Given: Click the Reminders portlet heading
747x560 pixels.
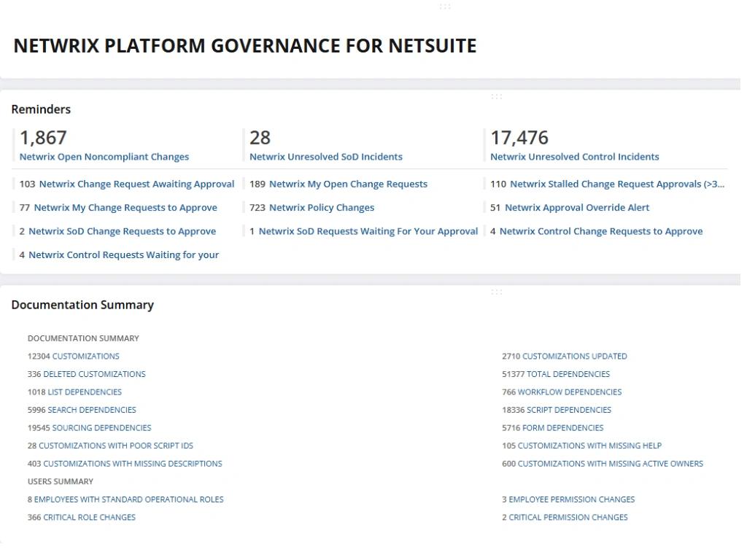Looking at the screenshot, I should click(41, 109).
